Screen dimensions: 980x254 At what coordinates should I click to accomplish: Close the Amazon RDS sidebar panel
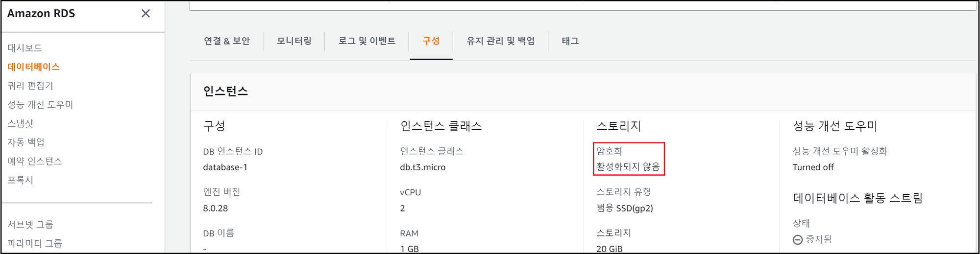coord(146,14)
